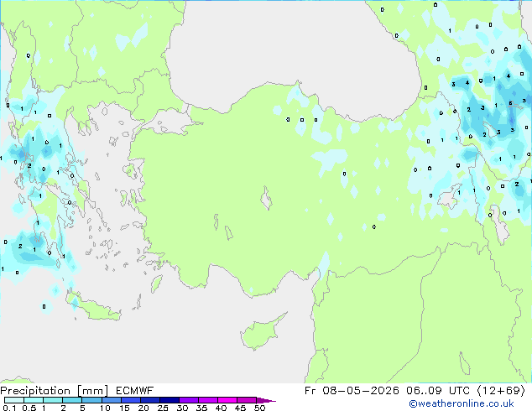Click the 'Fr 08-05-2026' date text
Screen dimensions: 532x411
[x=352, y=391]
